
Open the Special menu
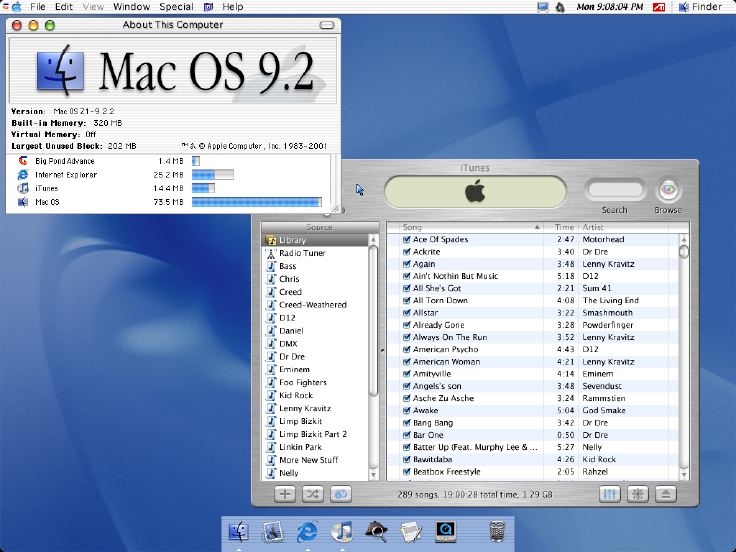click(176, 7)
